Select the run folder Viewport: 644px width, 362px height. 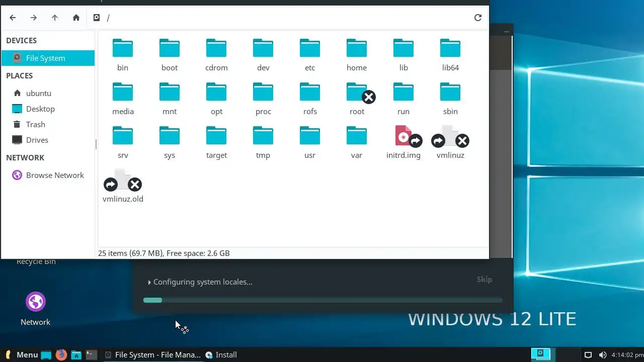404,99
